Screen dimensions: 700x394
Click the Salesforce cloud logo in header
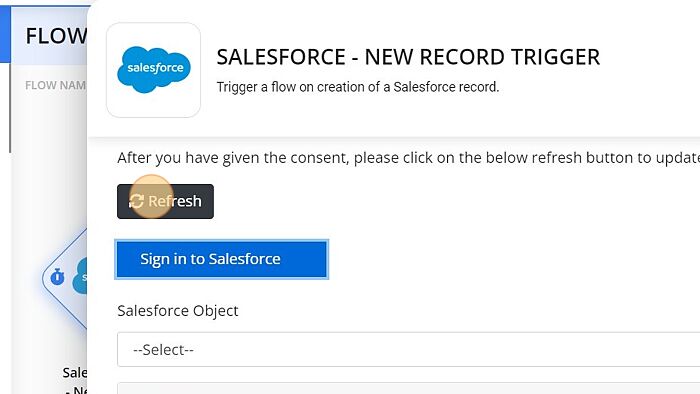[x=154, y=70]
